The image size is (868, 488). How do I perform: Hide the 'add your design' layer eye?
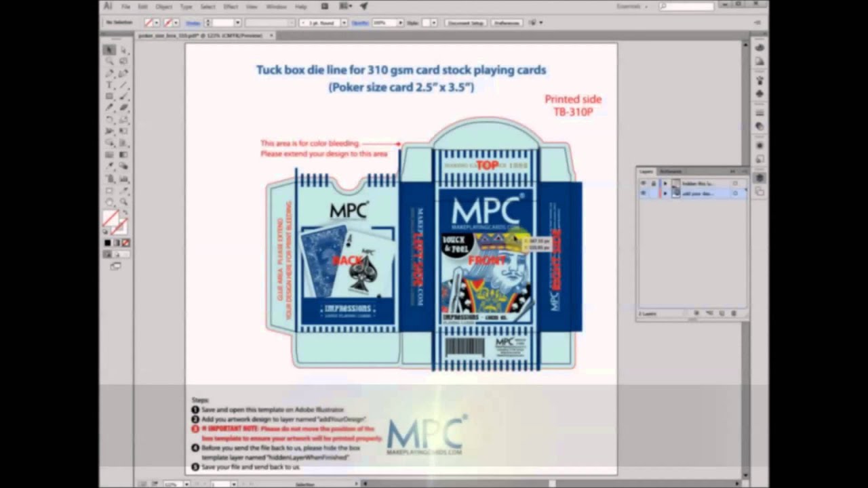click(643, 193)
